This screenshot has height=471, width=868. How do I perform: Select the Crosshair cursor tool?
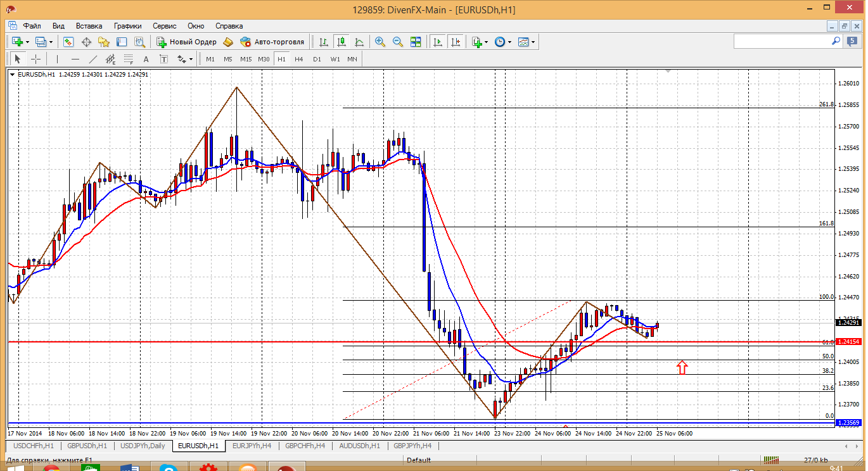(36, 59)
